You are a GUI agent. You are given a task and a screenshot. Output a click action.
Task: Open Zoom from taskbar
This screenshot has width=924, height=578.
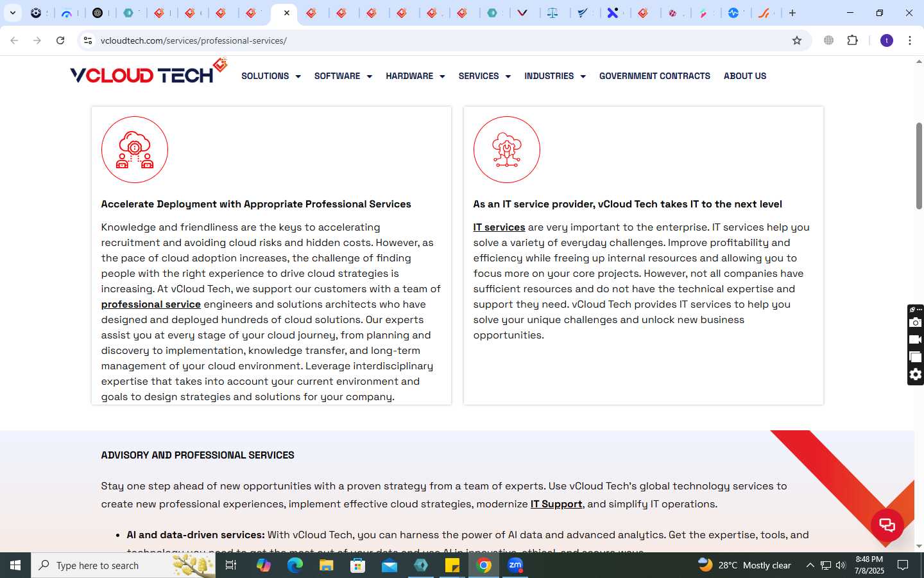(515, 565)
